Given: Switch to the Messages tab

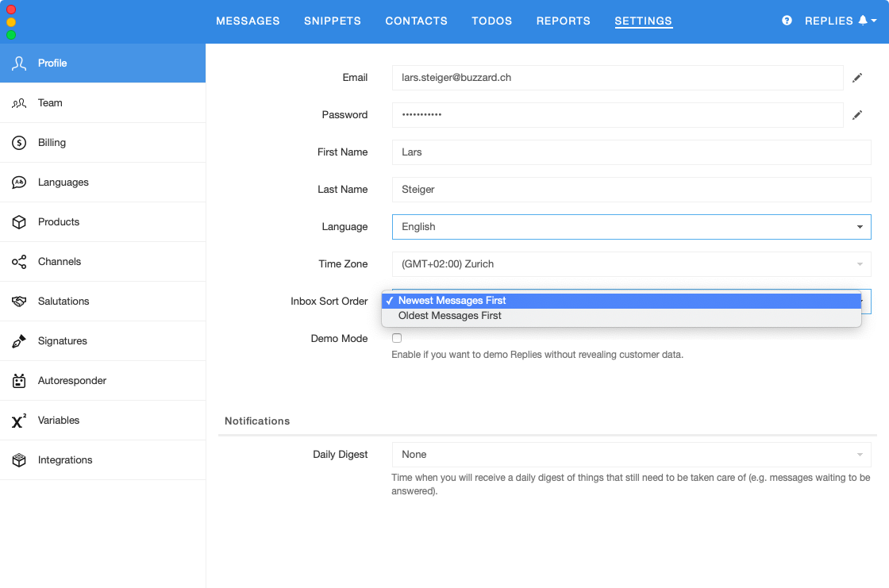Looking at the screenshot, I should click(248, 21).
